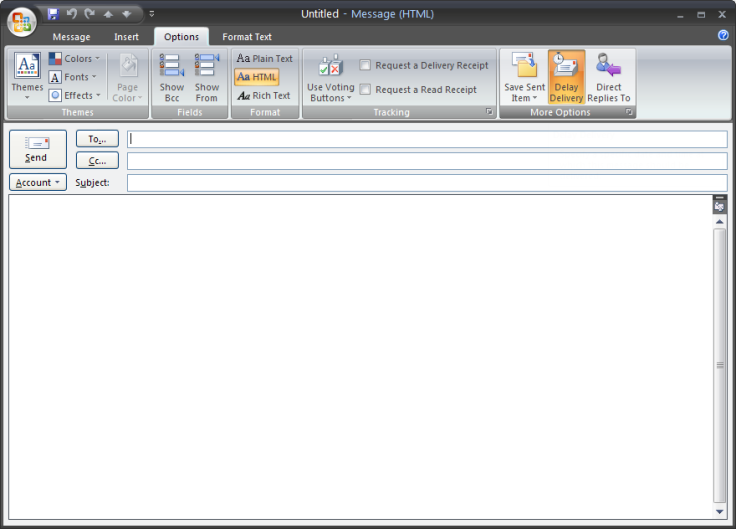This screenshot has height=529, width=736.
Task: Select Plain Text message format
Action: tap(264, 58)
